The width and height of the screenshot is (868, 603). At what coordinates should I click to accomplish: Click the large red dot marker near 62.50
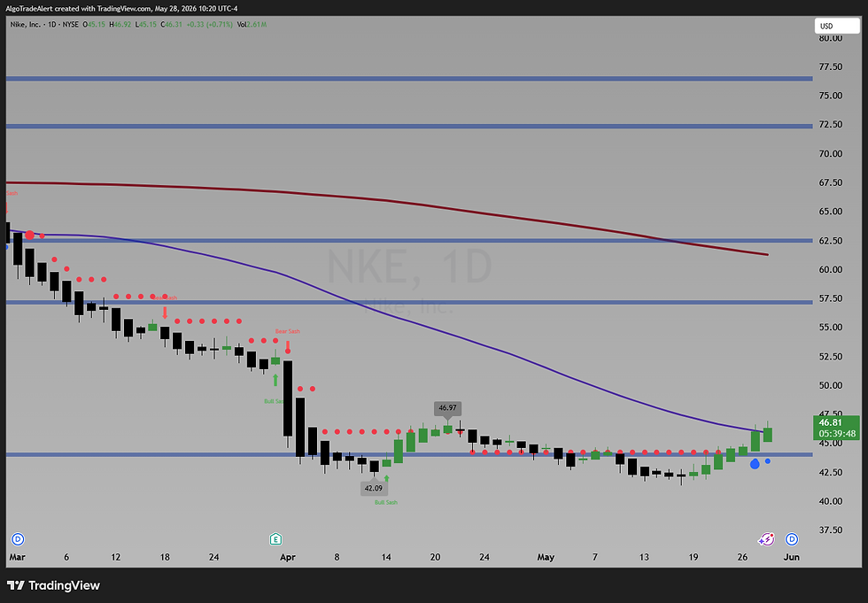[x=29, y=236]
